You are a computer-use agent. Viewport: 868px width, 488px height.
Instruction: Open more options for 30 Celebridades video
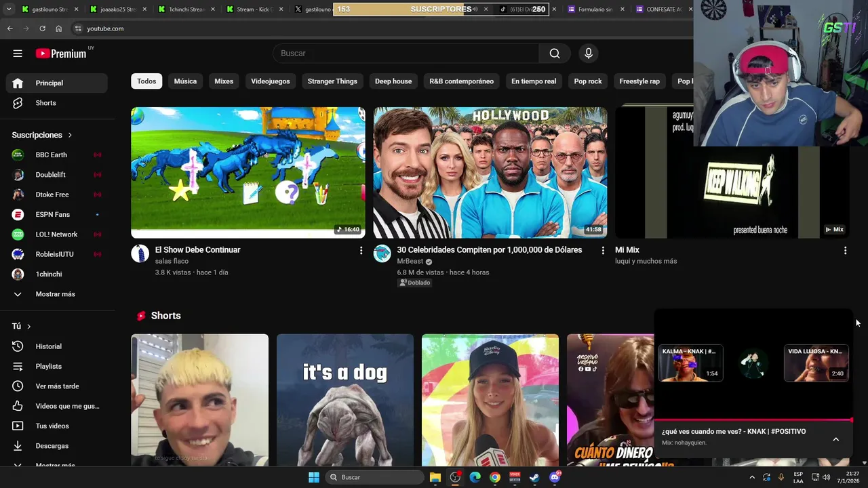tap(603, 251)
